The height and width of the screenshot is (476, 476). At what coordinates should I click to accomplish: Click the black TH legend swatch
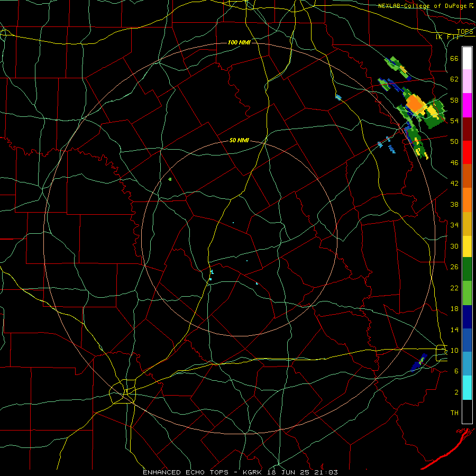pos(467,411)
